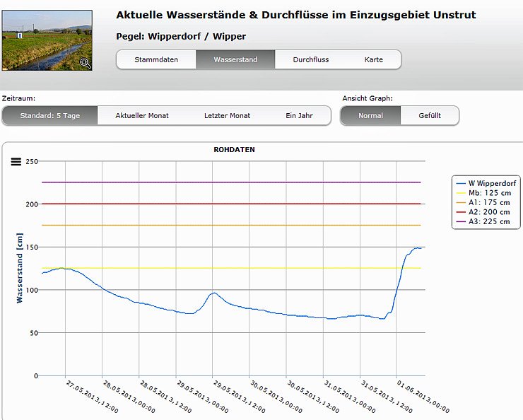Choose Aktueller Monat time range
Viewport: 523px width, 420px height.
(142, 115)
